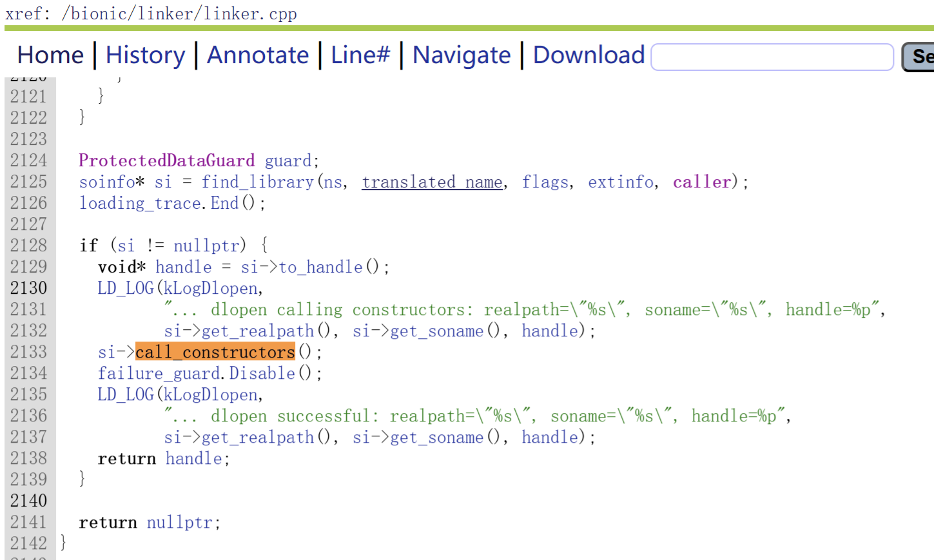The image size is (934, 560).
Task: Download the linker.cpp file
Action: tap(589, 55)
